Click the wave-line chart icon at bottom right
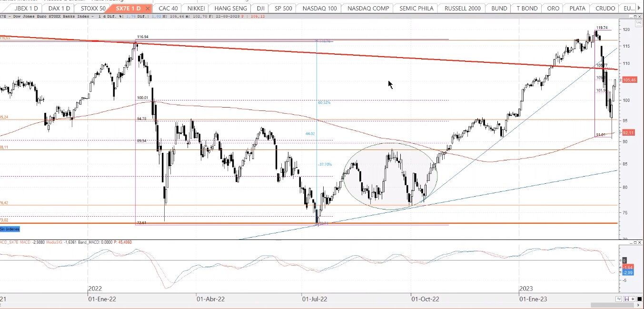The width and height of the screenshot is (644, 309). pyautogui.click(x=619, y=299)
